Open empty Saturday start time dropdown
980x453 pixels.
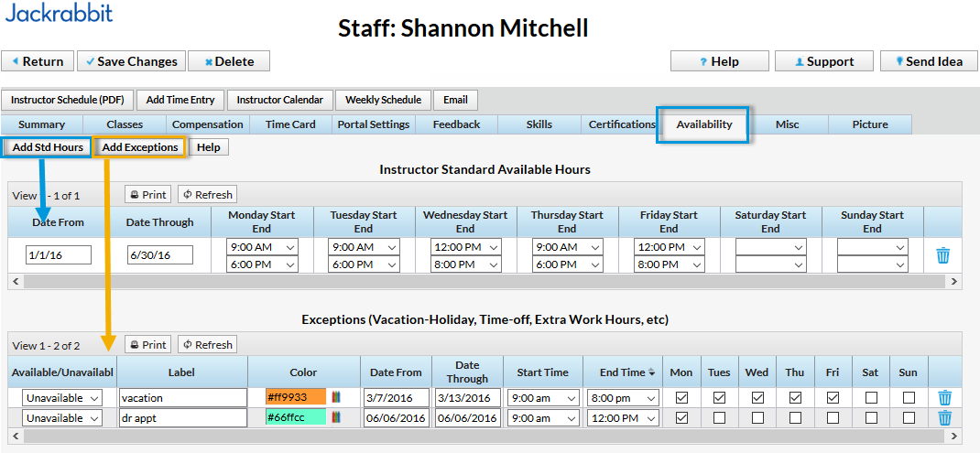pyautogui.click(x=770, y=247)
